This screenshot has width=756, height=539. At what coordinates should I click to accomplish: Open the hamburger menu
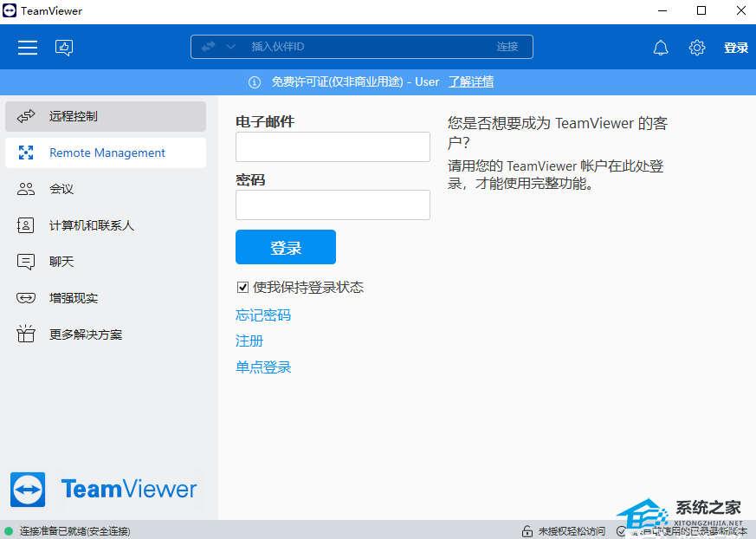tap(28, 48)
